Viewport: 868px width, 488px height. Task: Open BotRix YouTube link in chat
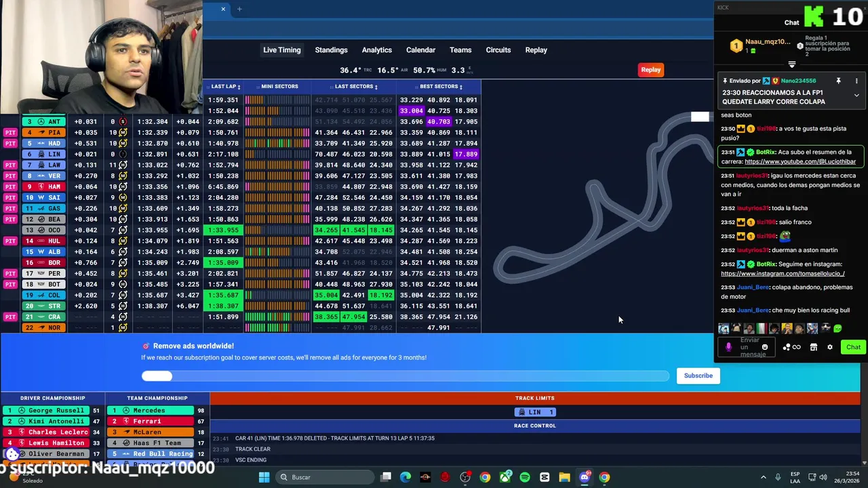click(x=800, y=161)
